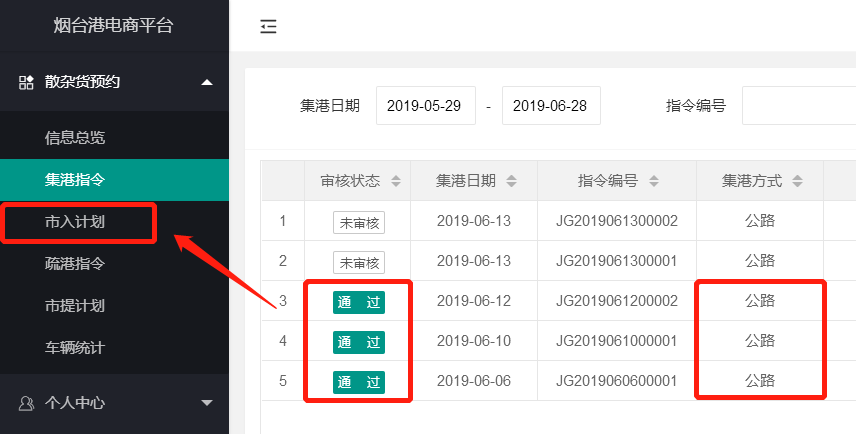Select cell JG2019061300002

[x=617, y=221]
